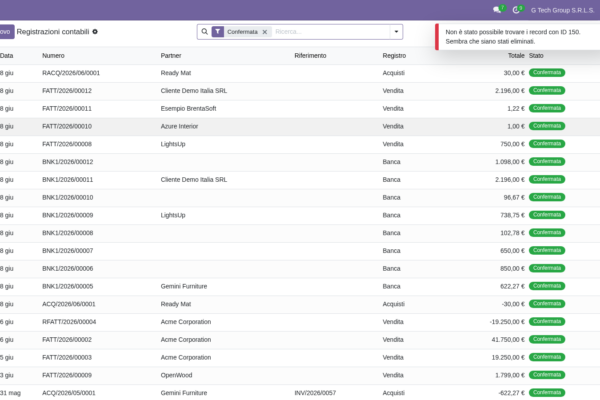Sort by the Data column header
600x400 pixels.
coord(7,56)
